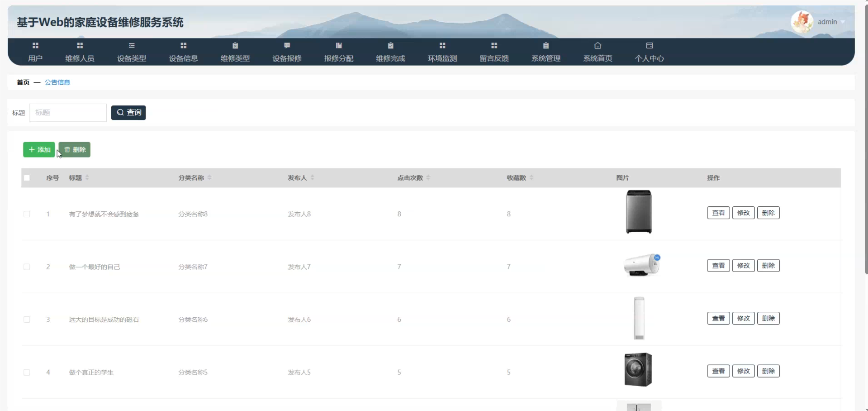Sort table by 点击次数 column arrows
This screenshot has height=411, width=868.
[x=428, y=177]
